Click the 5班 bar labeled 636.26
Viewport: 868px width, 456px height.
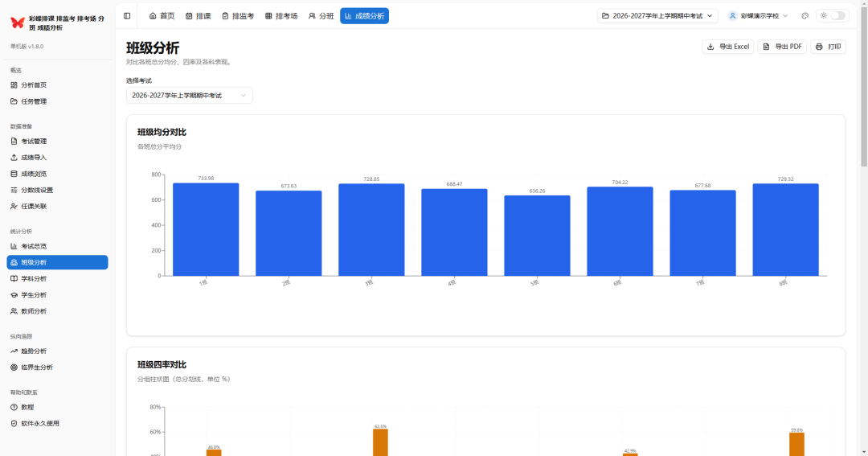[537, 236]
